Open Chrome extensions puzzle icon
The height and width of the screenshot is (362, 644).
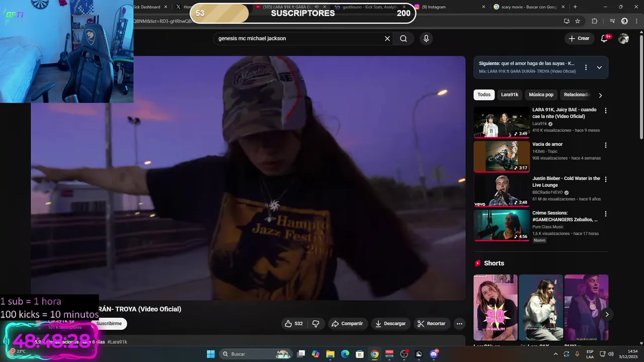coord(595,21)
